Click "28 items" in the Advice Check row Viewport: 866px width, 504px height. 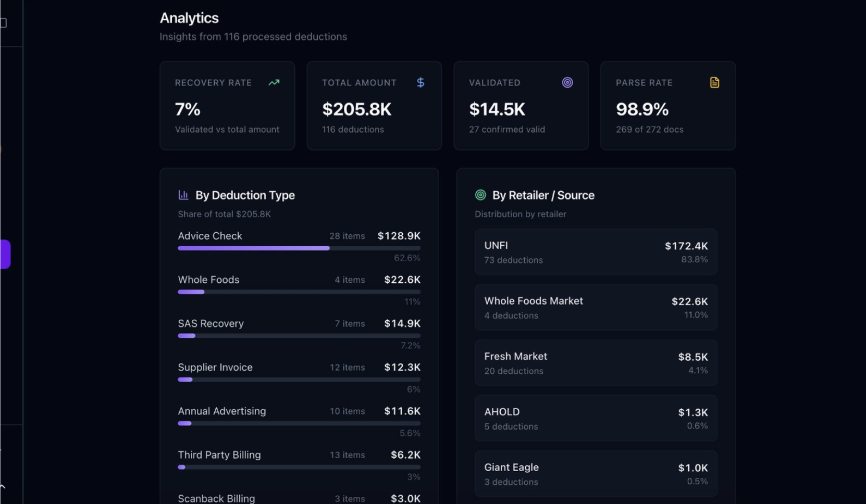347,236
